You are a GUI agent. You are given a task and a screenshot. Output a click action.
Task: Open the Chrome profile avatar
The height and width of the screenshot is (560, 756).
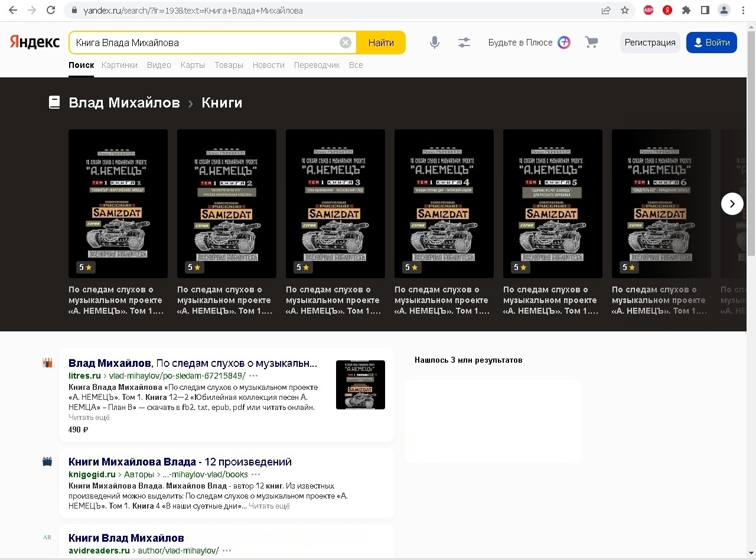pos(724,10)
